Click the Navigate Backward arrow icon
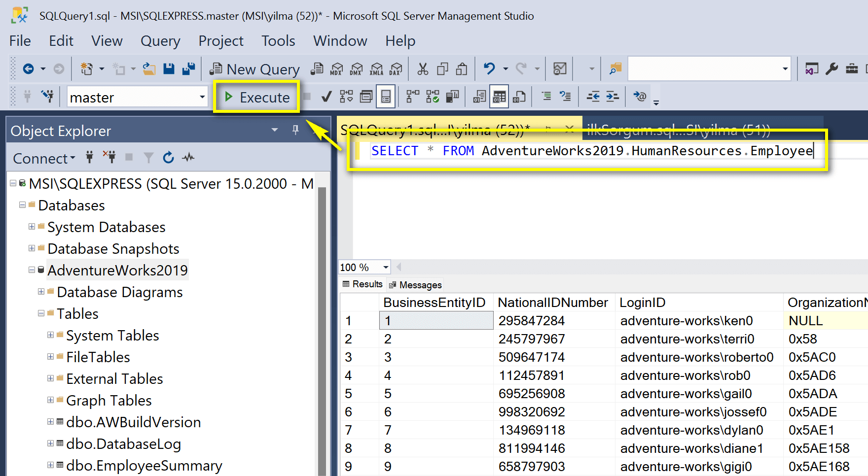Viewport: 868px width, 476px height. pos(28,69)
